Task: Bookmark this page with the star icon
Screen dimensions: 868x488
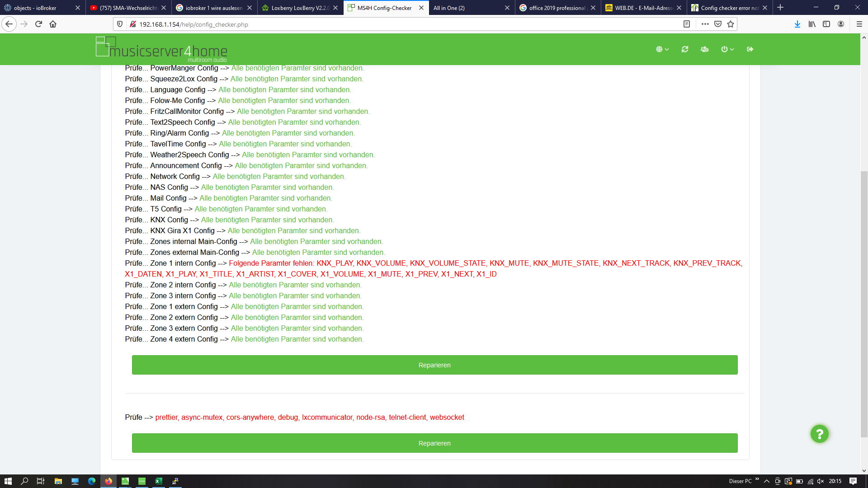Action: point(731,24)
